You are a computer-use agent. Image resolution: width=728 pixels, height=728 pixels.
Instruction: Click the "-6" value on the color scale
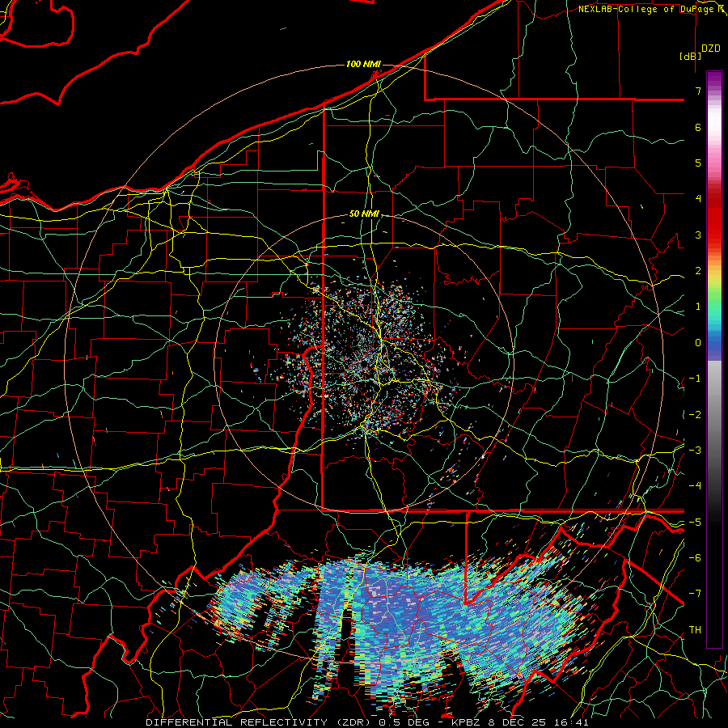[695, 557]
